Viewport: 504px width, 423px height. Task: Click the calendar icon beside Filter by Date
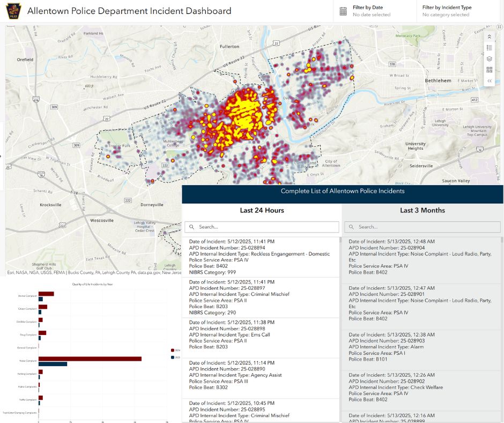click(x=344, y=11)
